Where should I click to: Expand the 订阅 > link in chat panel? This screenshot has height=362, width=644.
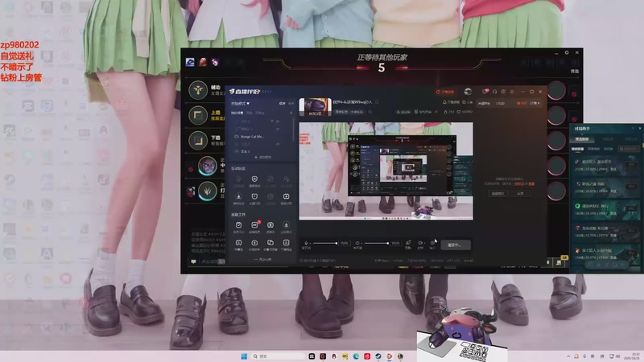coord(535,104)
